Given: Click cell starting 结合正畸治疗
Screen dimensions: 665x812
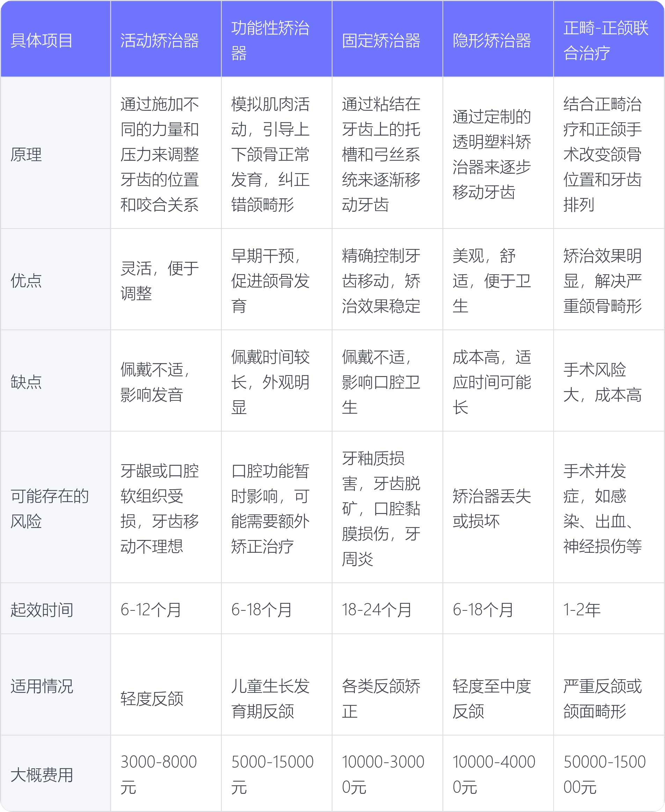Looking at the screenshot, I should (609, 153).
